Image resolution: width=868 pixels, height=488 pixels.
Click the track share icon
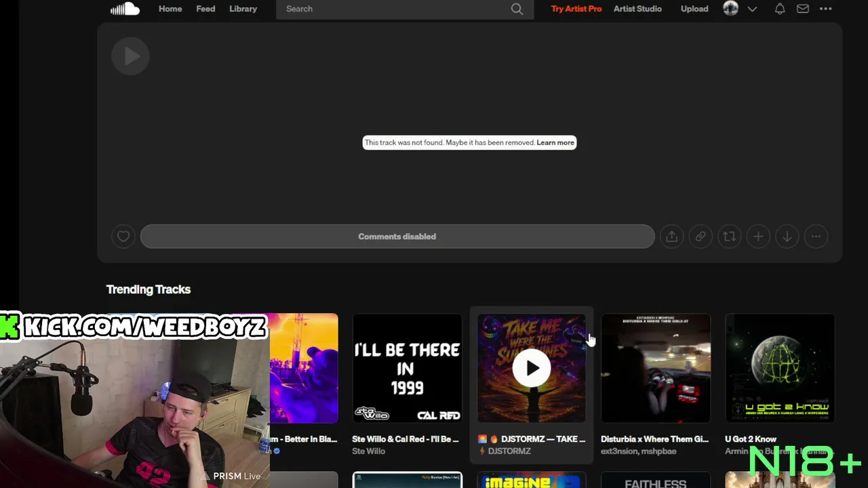[x=671, y=237]
